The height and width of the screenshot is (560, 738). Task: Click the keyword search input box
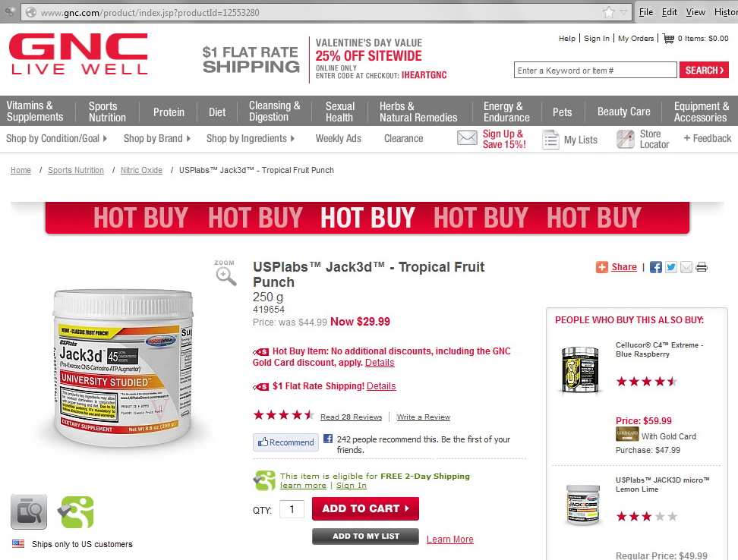tap(595, 70)
